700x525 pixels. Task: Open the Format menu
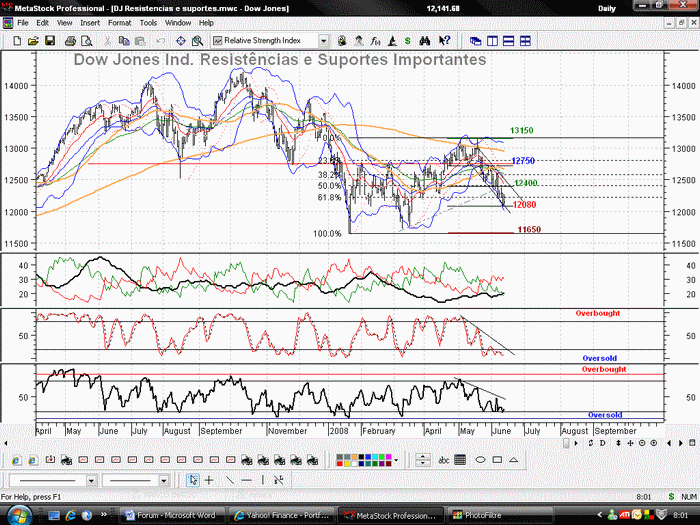pyautogui.click(x=119, y=23)
